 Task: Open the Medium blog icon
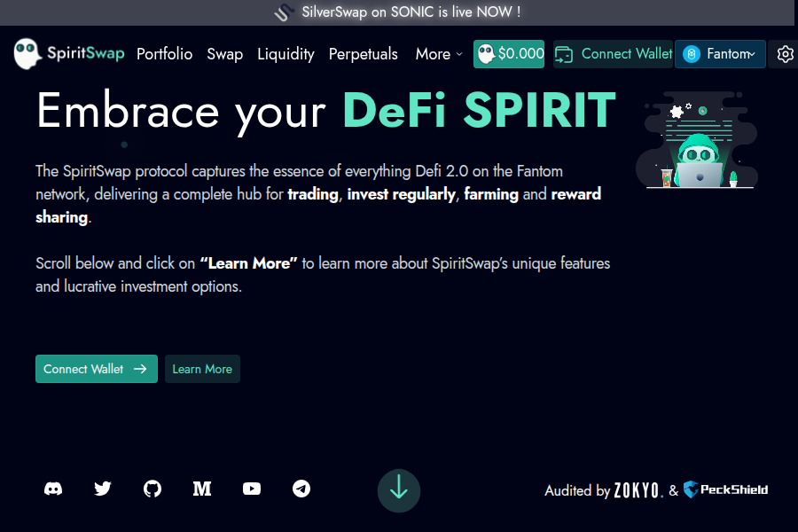click(202, 489)
